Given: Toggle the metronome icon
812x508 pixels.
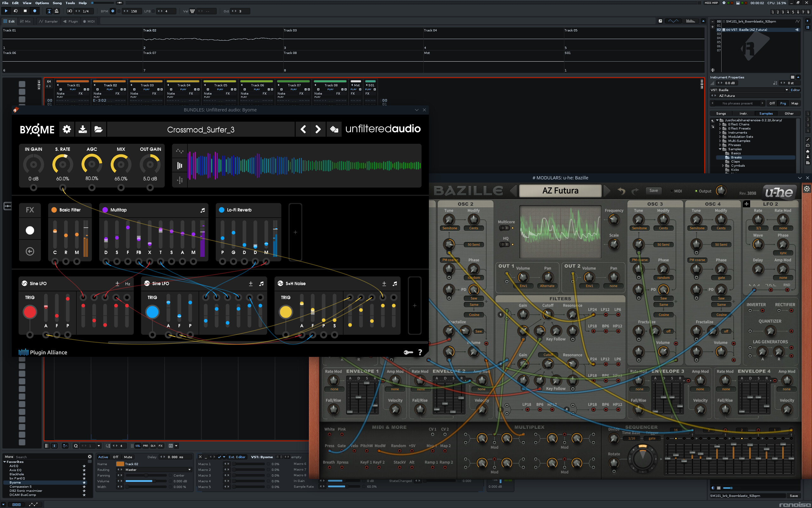Looking at the screenshot, I should pyautogui.click(x=56, y=11).
